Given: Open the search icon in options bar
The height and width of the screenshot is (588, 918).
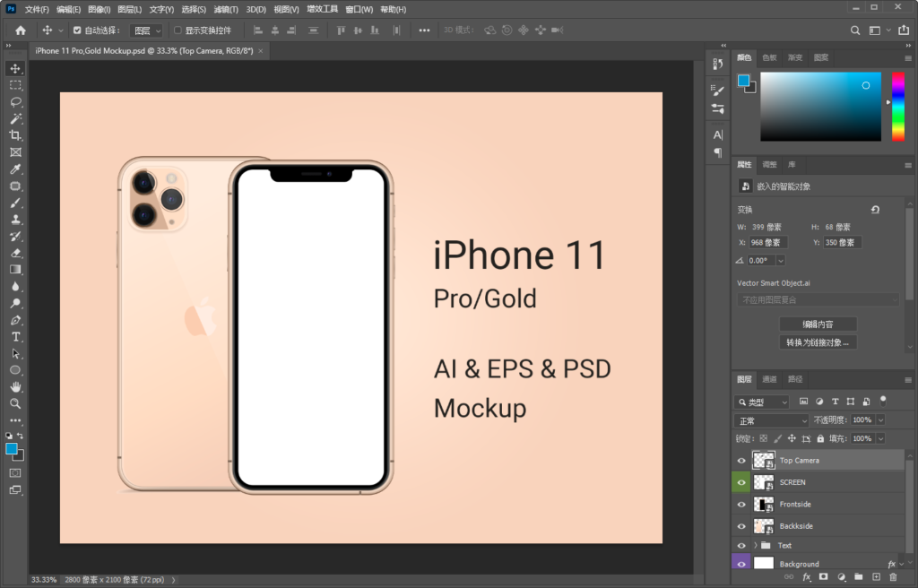Looking at the screenshot, I should point(855,30).
